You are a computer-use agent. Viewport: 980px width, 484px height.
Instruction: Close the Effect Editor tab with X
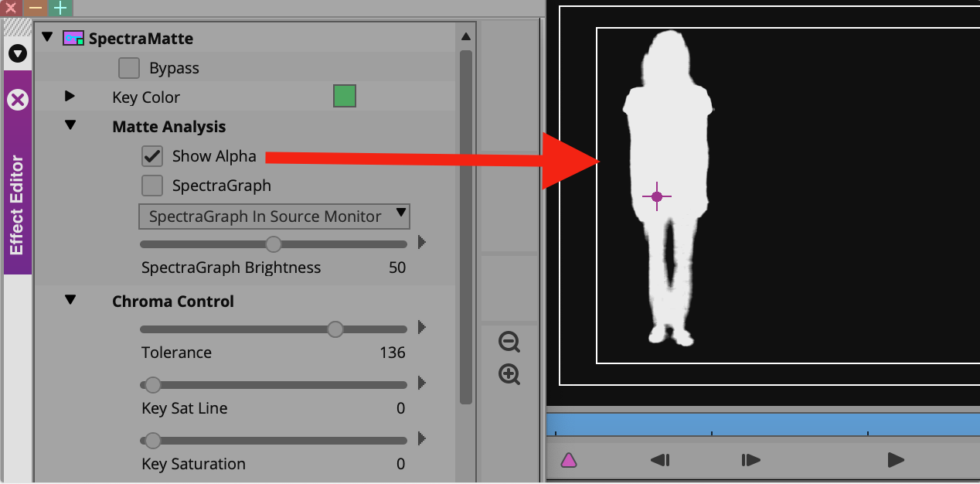[x=18, y=100]
